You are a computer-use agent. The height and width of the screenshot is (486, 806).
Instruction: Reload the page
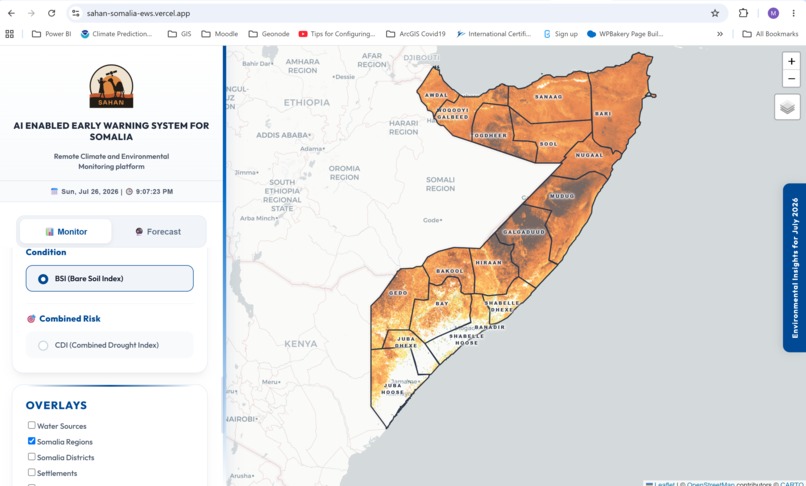[51, 13]
